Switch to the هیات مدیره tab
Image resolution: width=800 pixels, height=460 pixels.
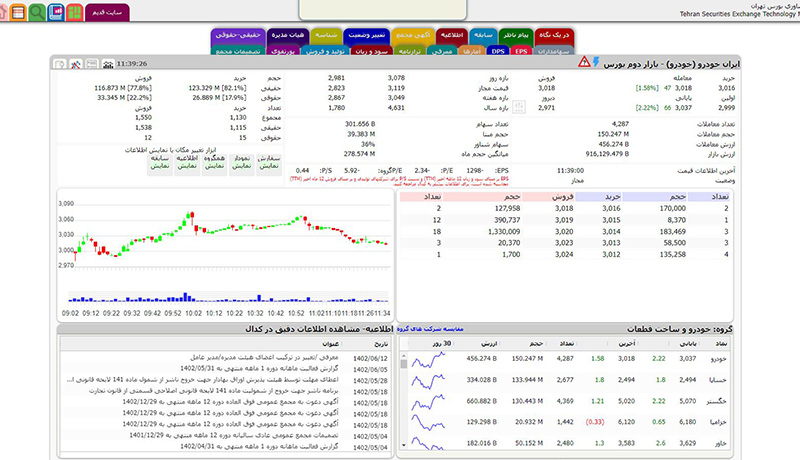288,36
